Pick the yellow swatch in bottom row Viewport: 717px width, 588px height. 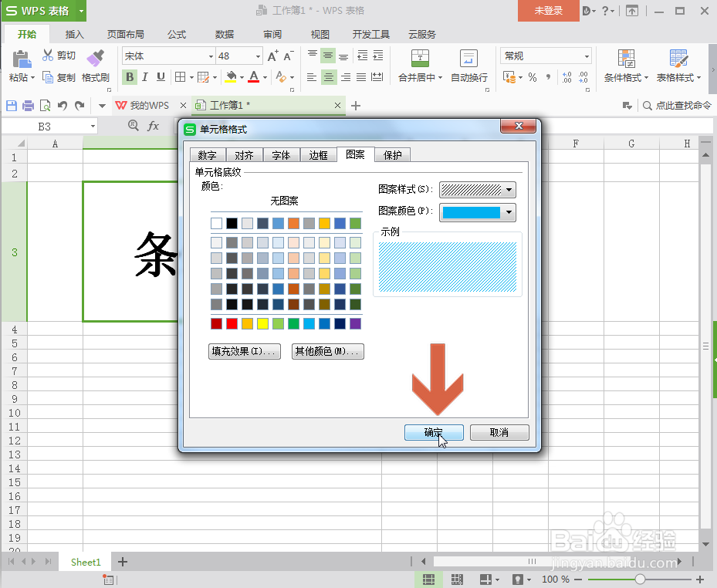(x=262, y=324)
